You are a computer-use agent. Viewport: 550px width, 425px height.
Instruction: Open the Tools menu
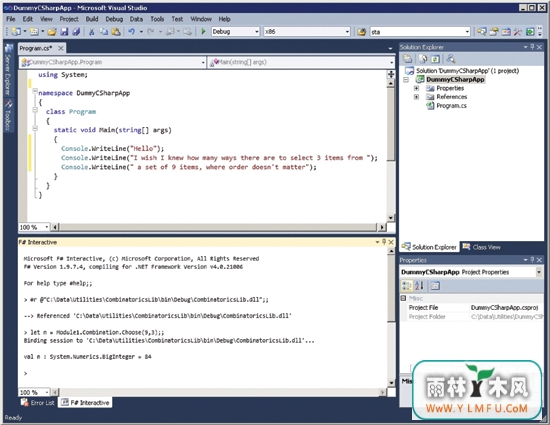point(157,19)
